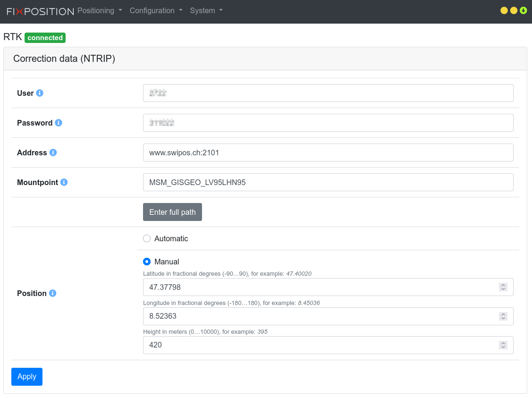
Task: Click the latitude field stepper arrows
Action: point(503,287)
